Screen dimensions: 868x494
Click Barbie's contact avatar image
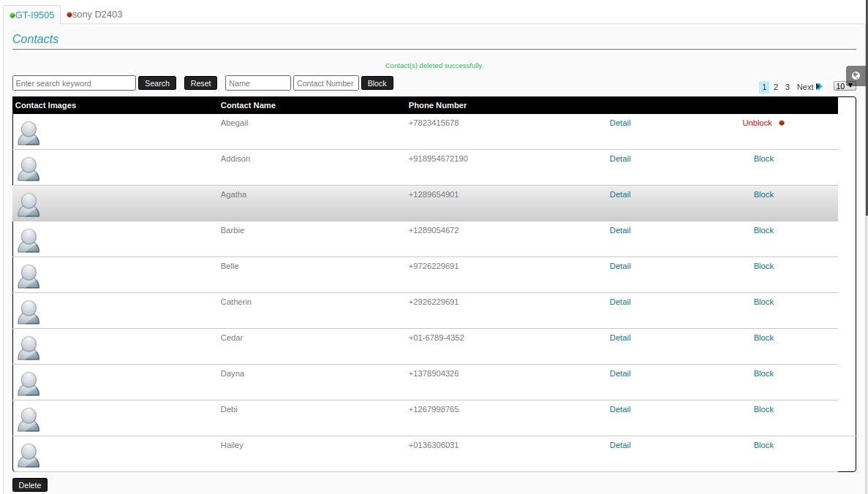pyautogui.click(x=29, y=240)
